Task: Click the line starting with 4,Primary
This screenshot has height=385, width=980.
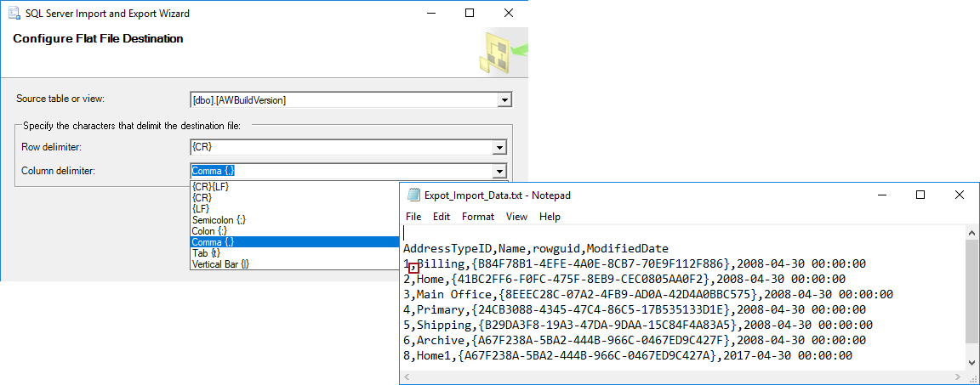Action: (635, 309)
